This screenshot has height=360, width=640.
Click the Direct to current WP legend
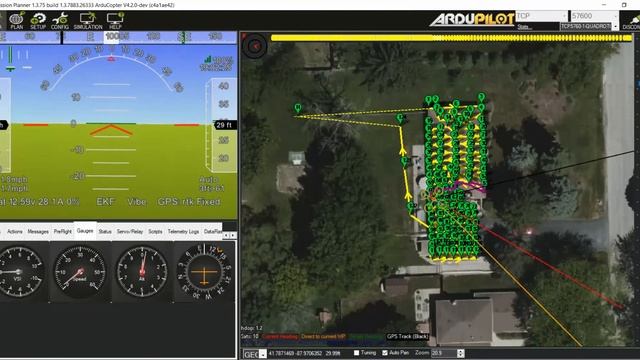coord(324,337)
